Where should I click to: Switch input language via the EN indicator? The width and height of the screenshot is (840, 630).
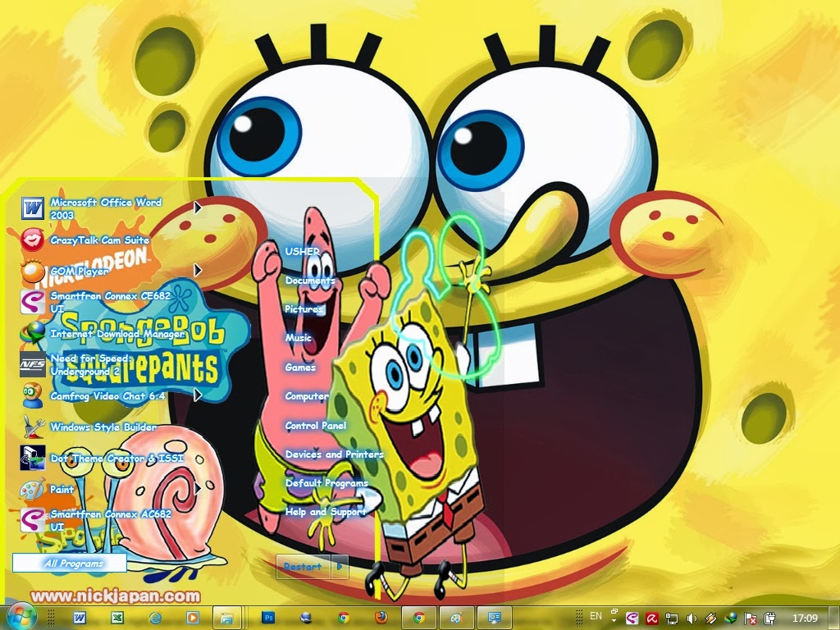click(x=596, y=616)
